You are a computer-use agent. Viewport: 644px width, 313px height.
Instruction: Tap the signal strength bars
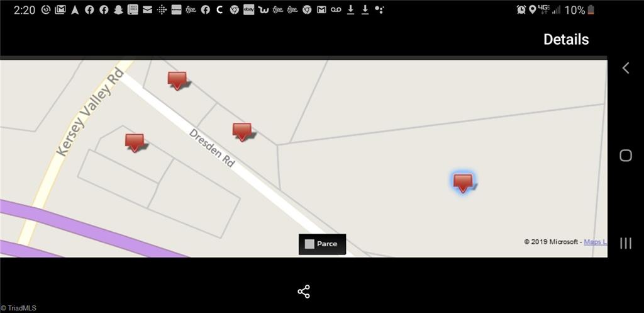tap(556, 10)
